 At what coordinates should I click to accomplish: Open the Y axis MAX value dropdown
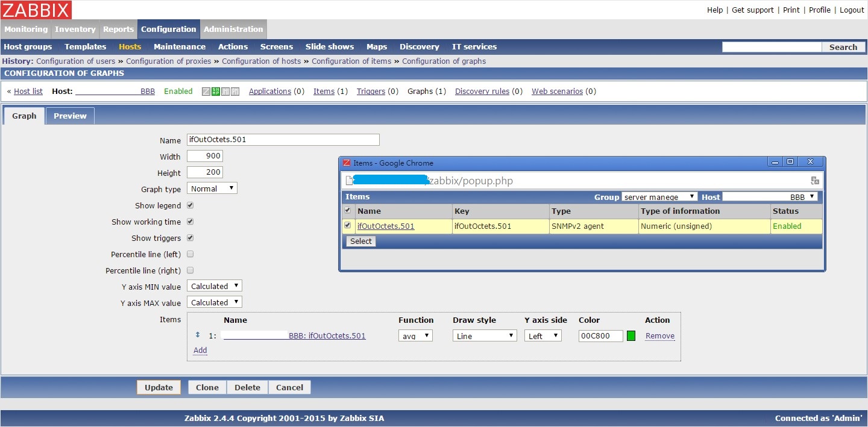pyautogui.click(x=215, y=302)
